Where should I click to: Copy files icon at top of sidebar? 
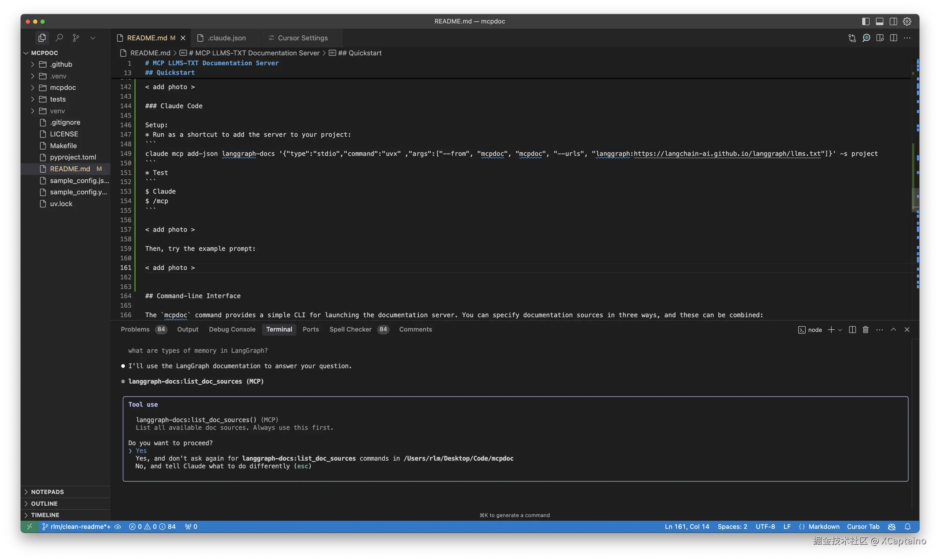(x=42, y=38)
